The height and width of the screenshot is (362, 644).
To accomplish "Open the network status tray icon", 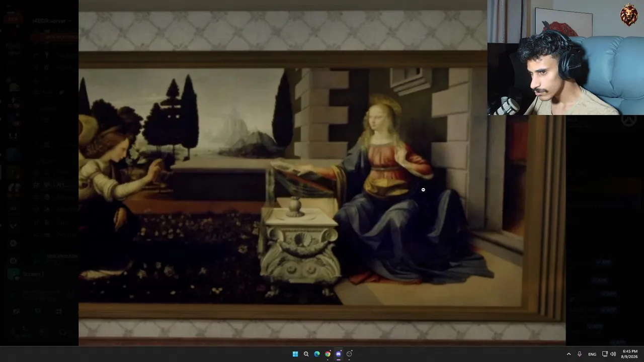I will [605, 354].
